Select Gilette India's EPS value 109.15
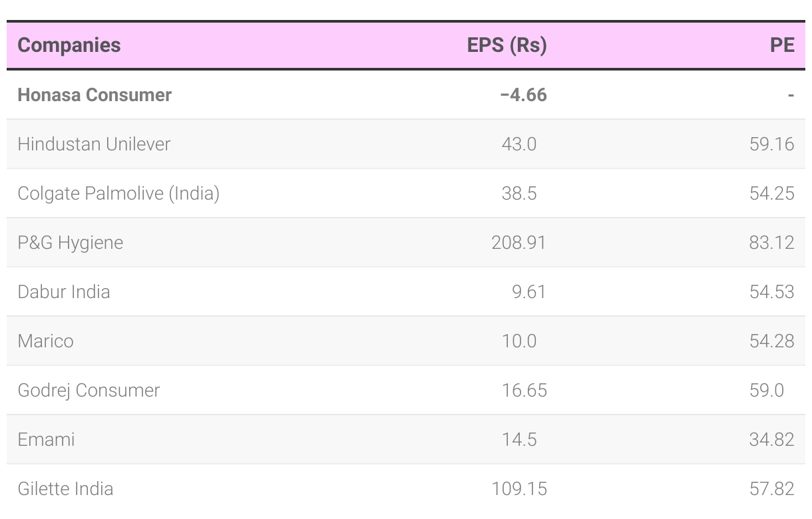Viewport: 812px width, 519px height. point(519,489)
